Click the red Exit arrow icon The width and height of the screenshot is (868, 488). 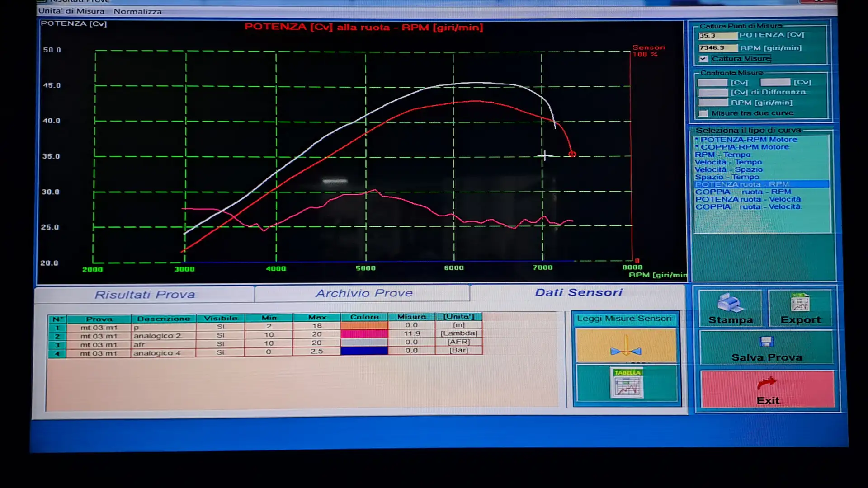767,383
